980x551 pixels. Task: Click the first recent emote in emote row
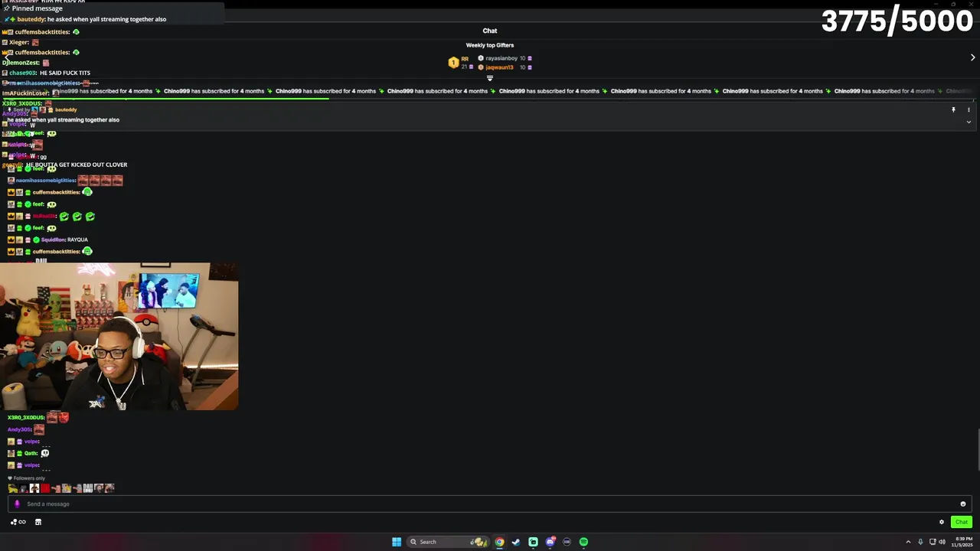(x=13, y=488)
